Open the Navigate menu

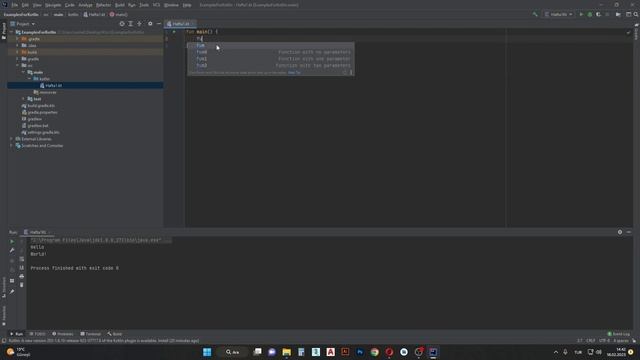tap(53, 5)
